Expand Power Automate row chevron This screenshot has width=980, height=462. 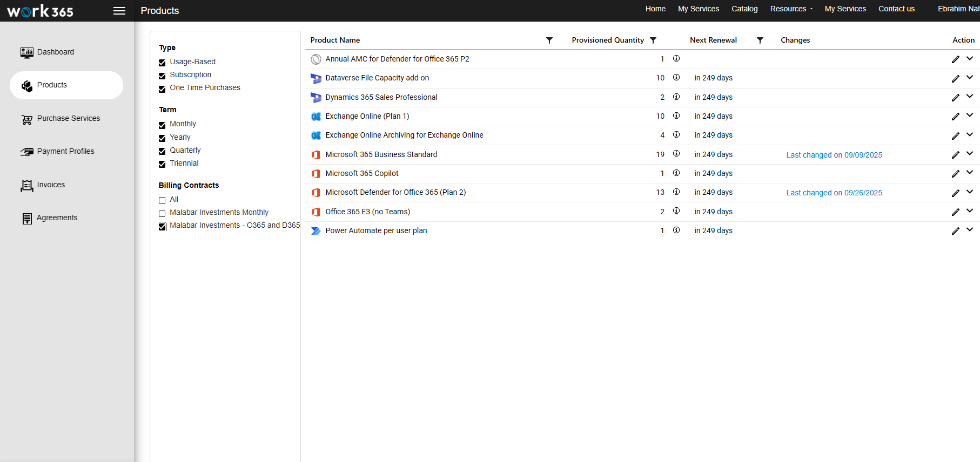[970, 229]
